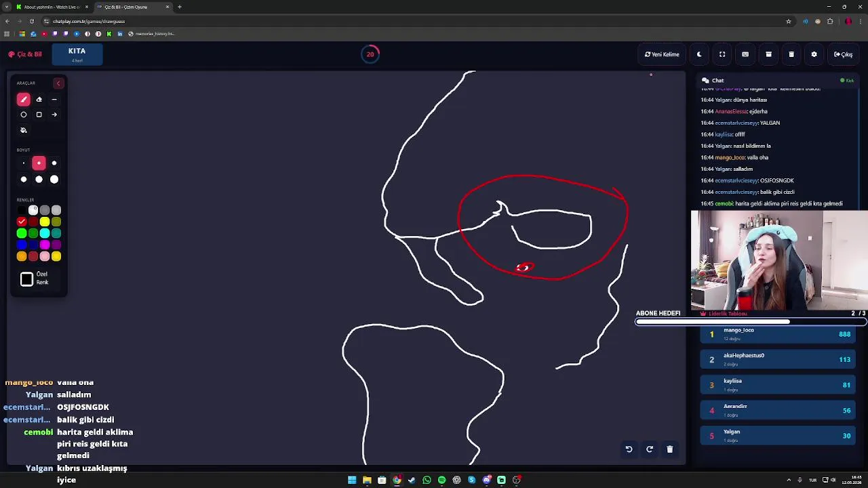Choose the smallest brush size

(x=23, y=163)
